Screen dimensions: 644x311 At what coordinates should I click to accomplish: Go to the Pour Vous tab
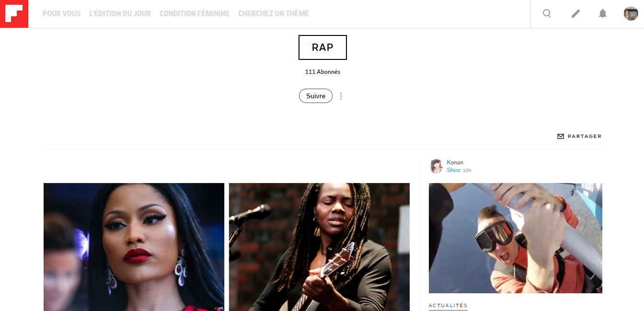tap(61, 14)
